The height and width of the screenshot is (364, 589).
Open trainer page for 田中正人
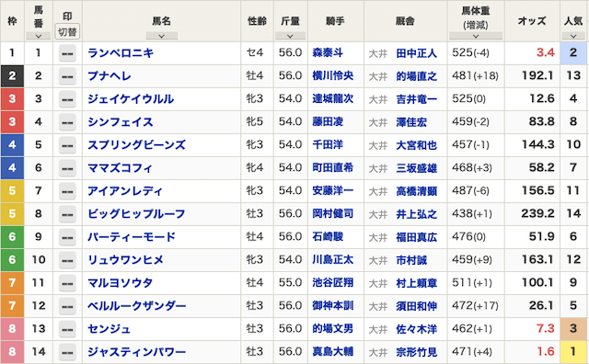[x=417, y=53]
